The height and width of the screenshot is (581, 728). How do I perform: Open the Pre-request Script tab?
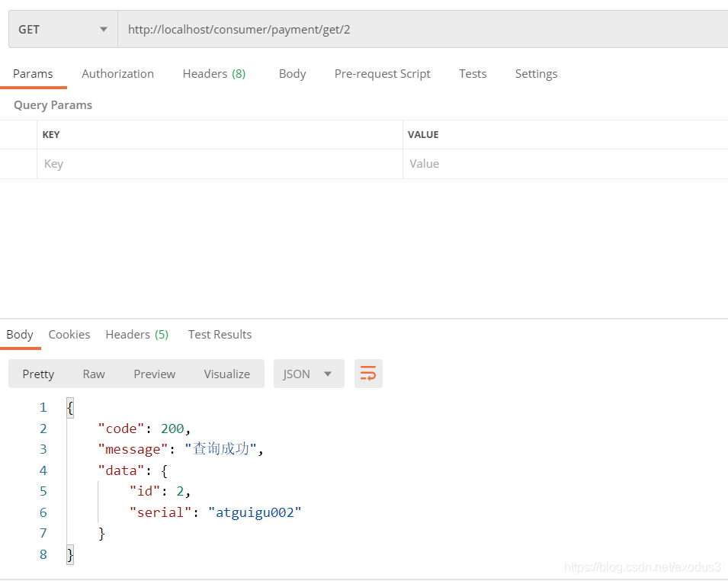[x=382, y=74]
